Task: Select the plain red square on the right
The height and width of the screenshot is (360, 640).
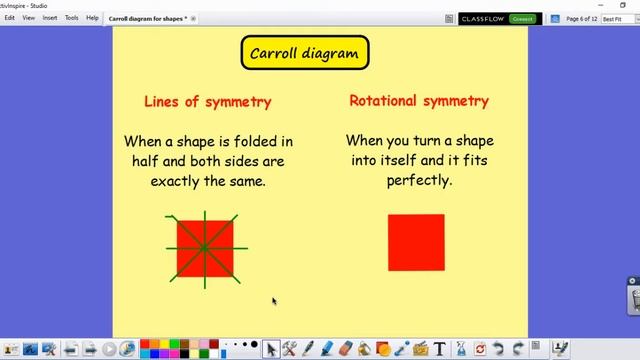Action: tap(416, 242)
